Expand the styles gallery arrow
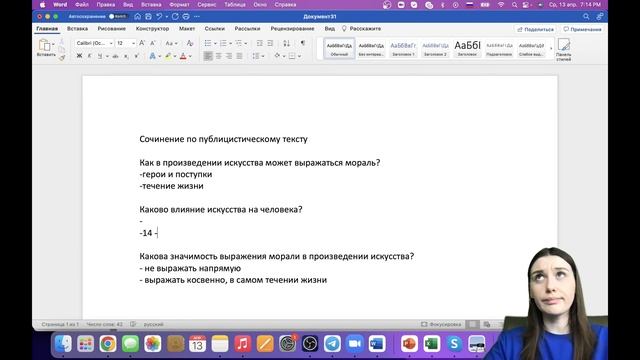The width and height of the screenshot is (640, 360). click(551, 49)
